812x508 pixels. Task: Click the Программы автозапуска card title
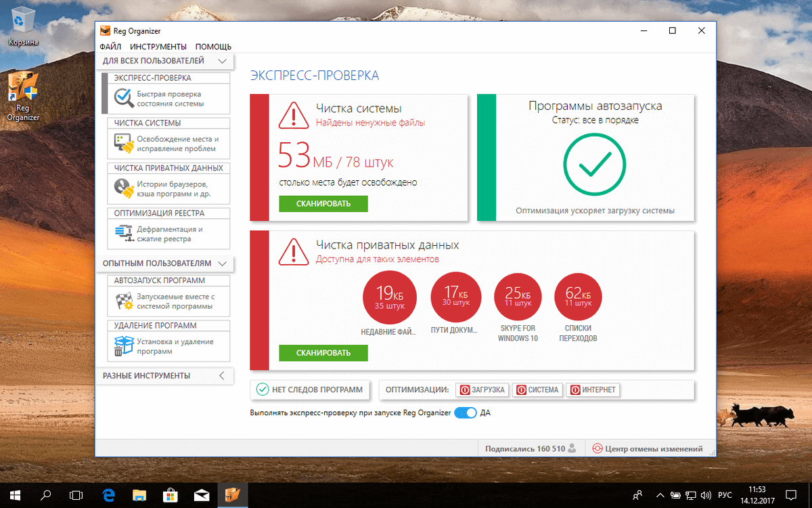[x=595, y=106]
